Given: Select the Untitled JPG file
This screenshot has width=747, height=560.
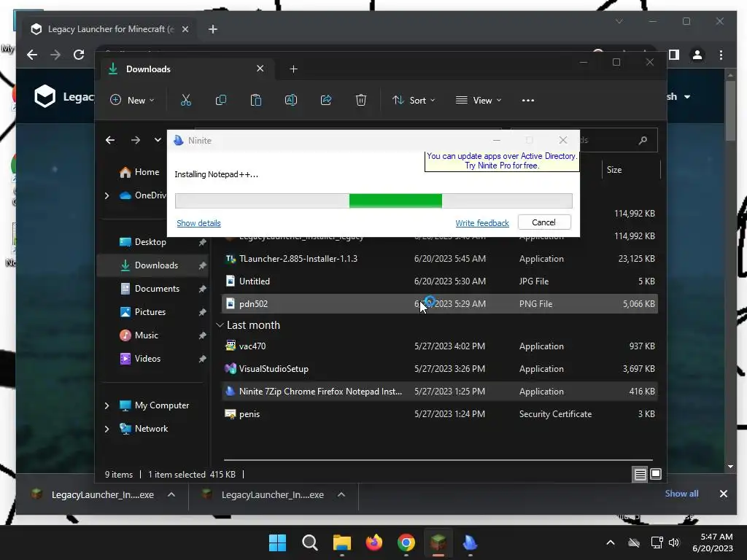Looking at the screenshot, I should (x=439, y=281).
